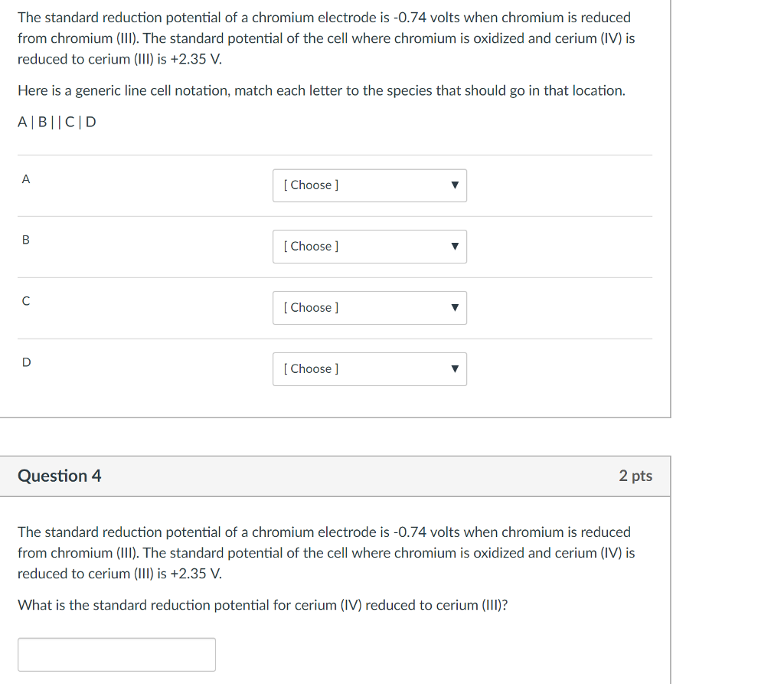Screen dimensions: 784x684
Task: Click the row label D
Action: [x=26, y=362]
